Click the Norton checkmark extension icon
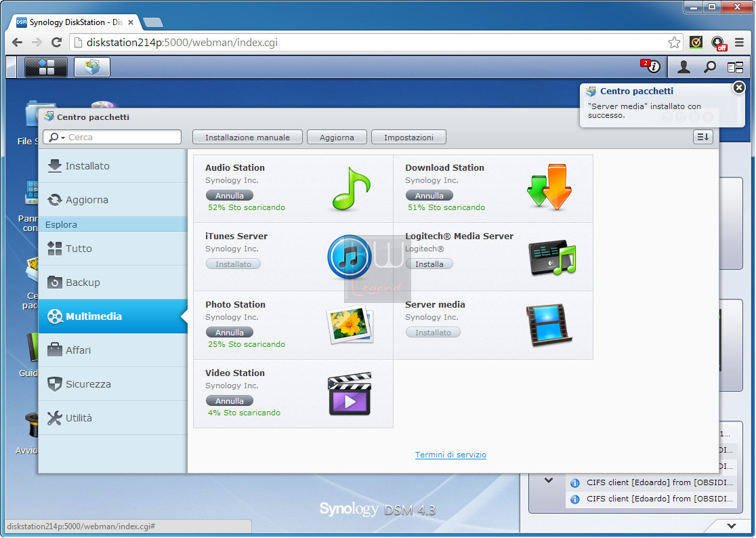 point(696,43)
